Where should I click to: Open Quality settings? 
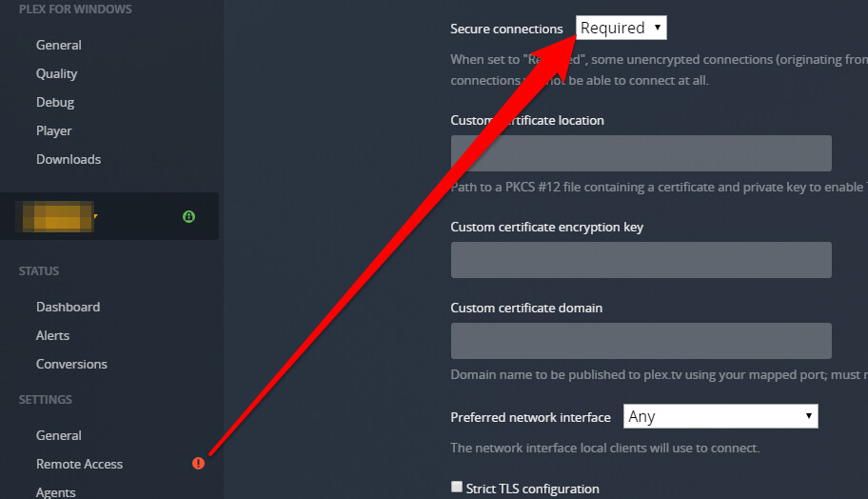pyautogui.click(x=56, y=73)
